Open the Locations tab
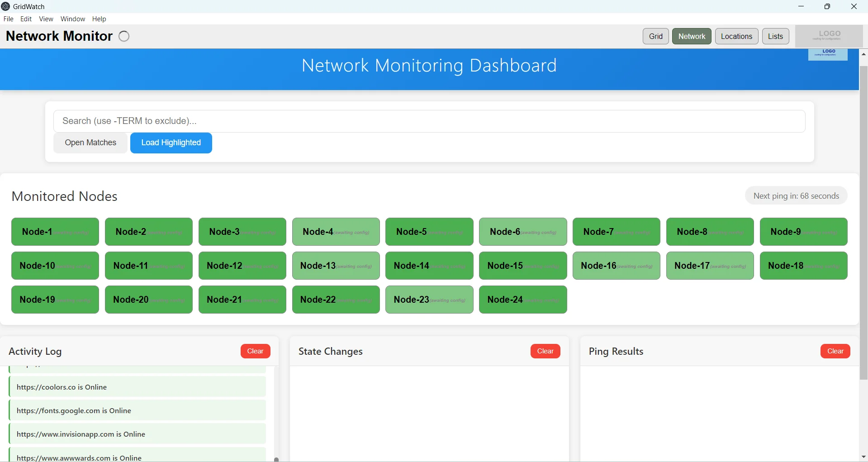This screenshot has height=462, width=868. (x=736, y=36)
